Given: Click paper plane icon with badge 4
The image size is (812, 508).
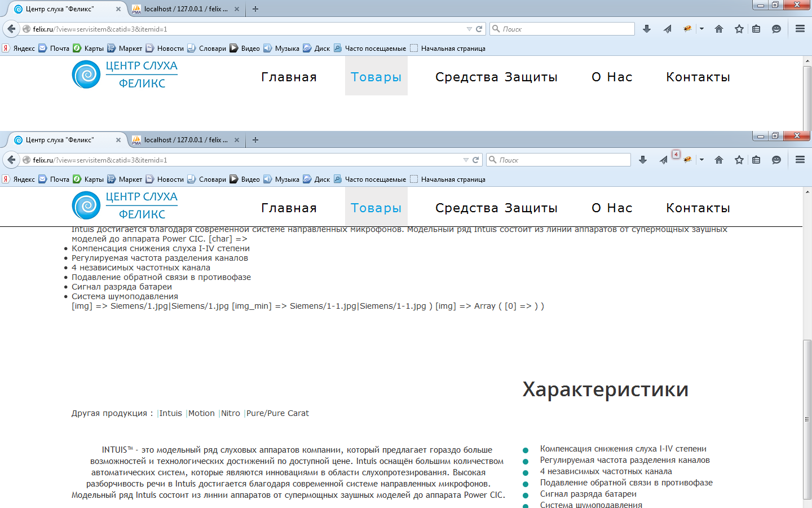Looking at the screenshot, I should point(664,160).
